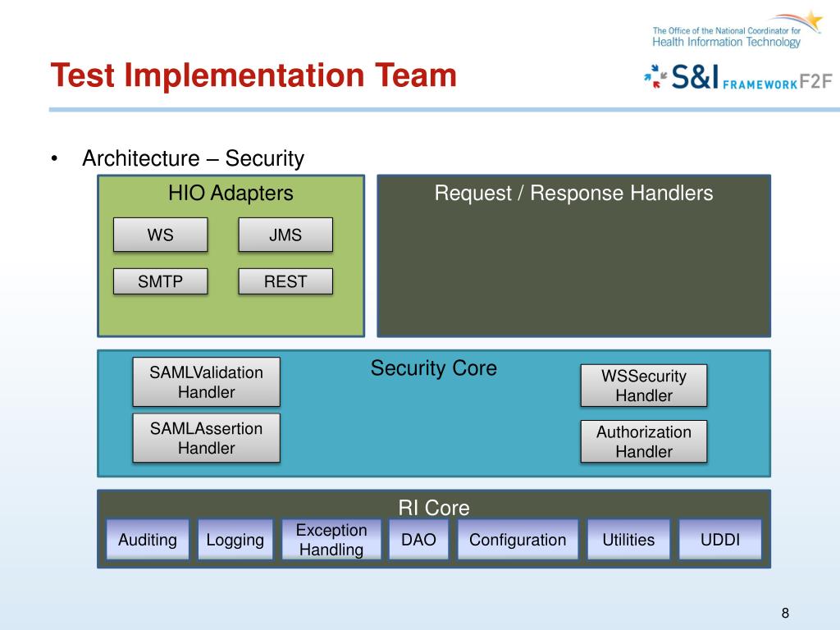840x630 pixels.
Task: Click the SAMLValidation Handler box
Action: point(206,382)
